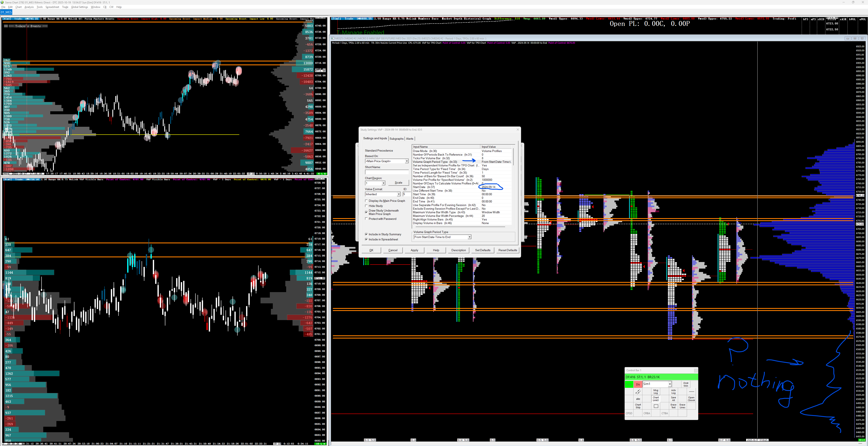Expand the Based On dropdown
The height and width of the screenshot is (446, 868).
tap(406, 161)
